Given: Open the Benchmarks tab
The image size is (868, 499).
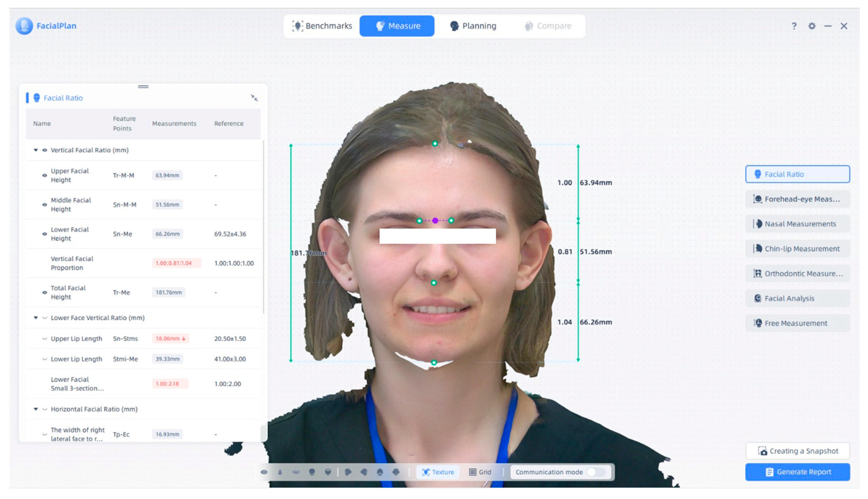Looking at the screenshot, I should 322,26.
